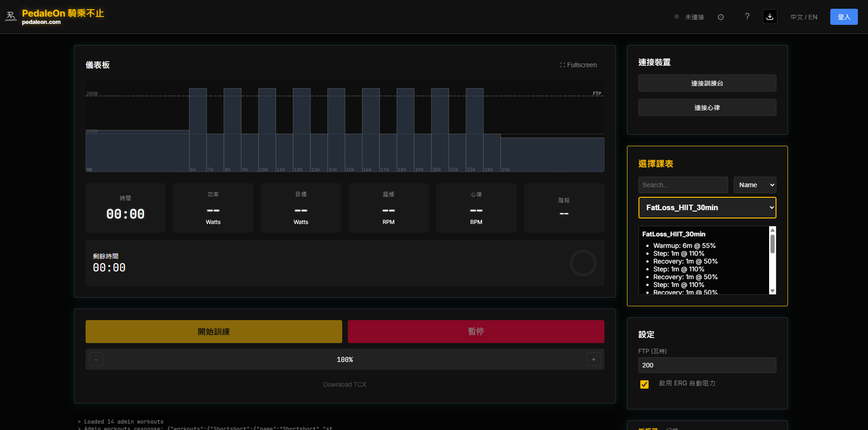868x430 pixels.
Task: Click the PedaleOn logo icon
Action: click(11, 17)
